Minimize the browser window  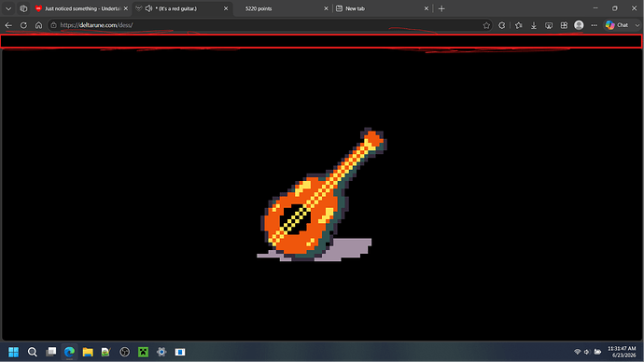tap(595, 8)
